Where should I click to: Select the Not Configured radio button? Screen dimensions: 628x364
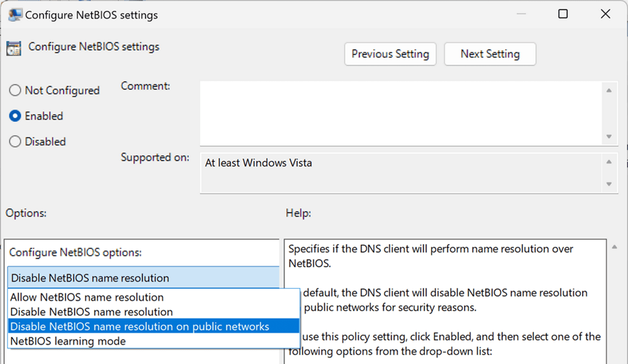coord(15,90)
